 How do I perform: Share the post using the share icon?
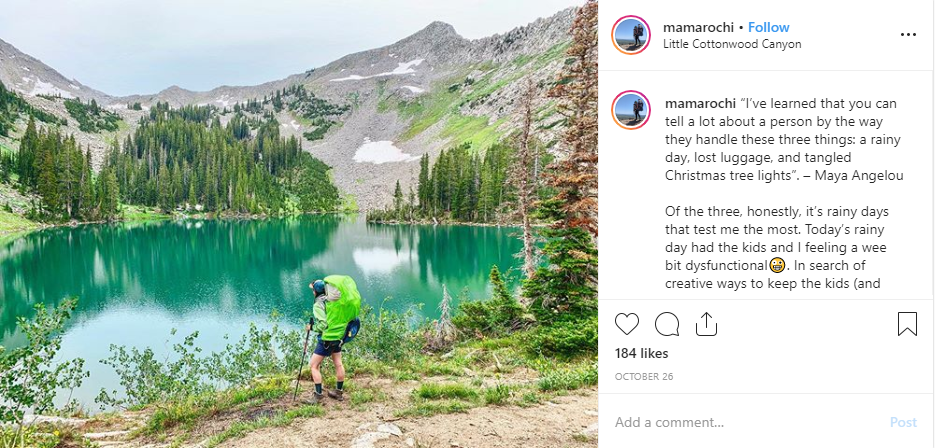point(706,324)
